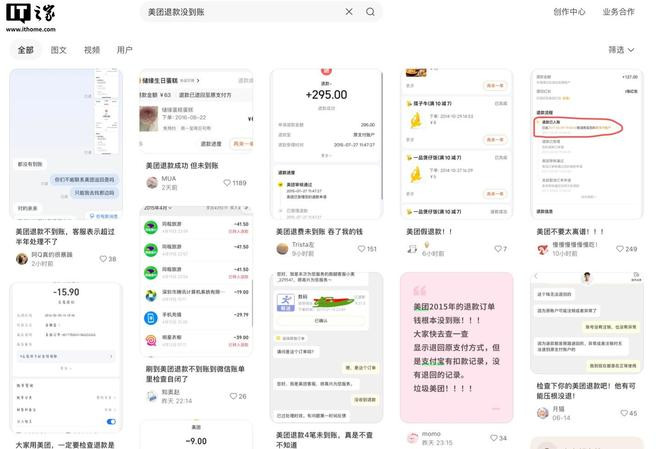Open MUA user avatar
660x449 pixels.
pyautogui.click(x=152, y=183)
